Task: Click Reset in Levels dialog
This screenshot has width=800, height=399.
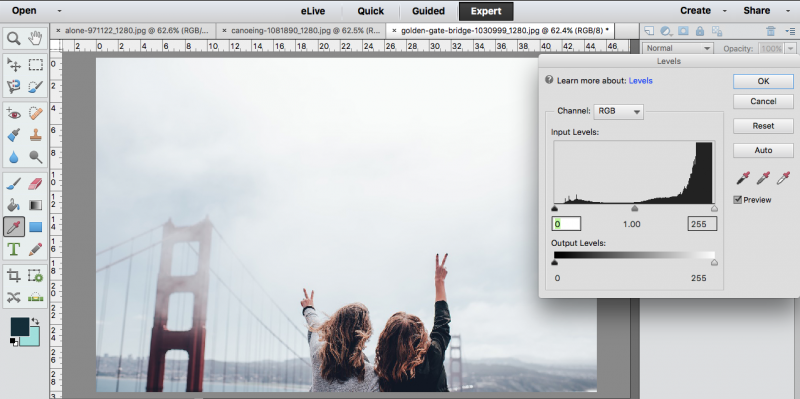Action: point(763,126)
